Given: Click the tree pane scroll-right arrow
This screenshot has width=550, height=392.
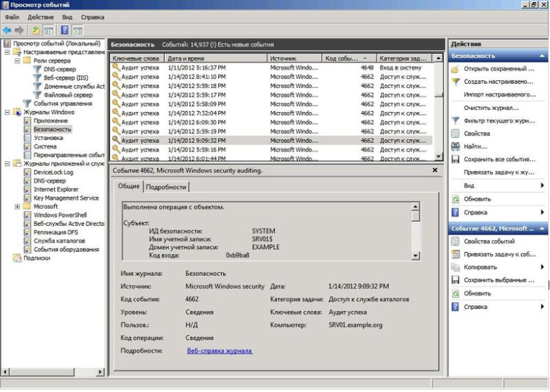Looking at the screenshot, I should (x=101, y=372).
